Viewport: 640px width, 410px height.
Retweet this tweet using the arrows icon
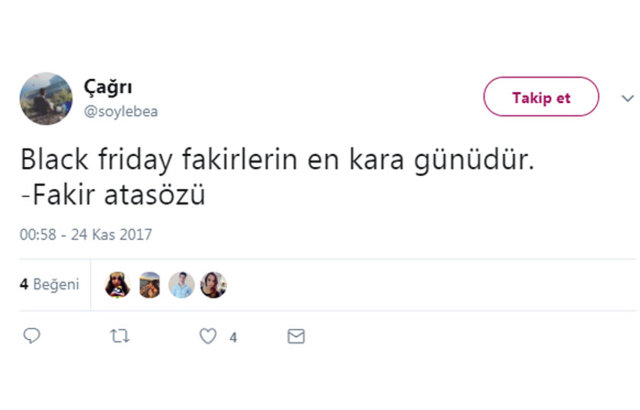pyautogui.click(x=119, y=337)
